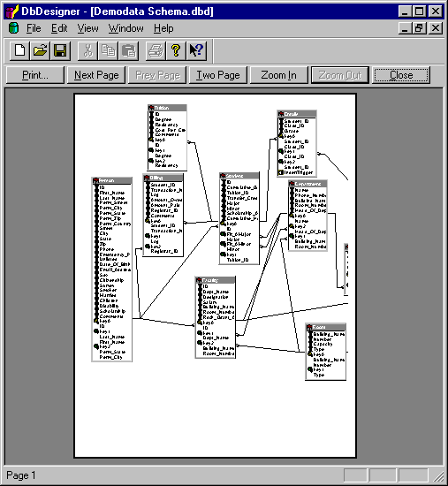The height and width of the screenshot is (486, 448).
Task: Click the Faculty table in preview
Action: click(x=216, y=317)
